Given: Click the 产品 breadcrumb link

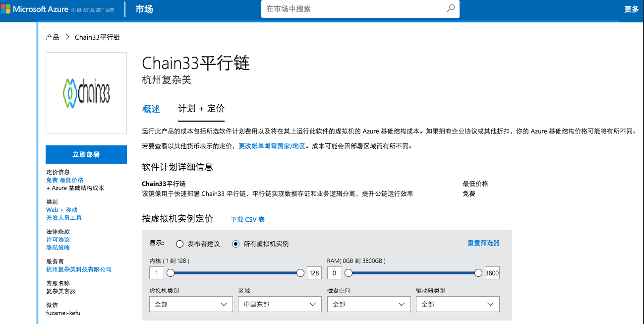Looking at the screenshot, I should coord(53,37).
